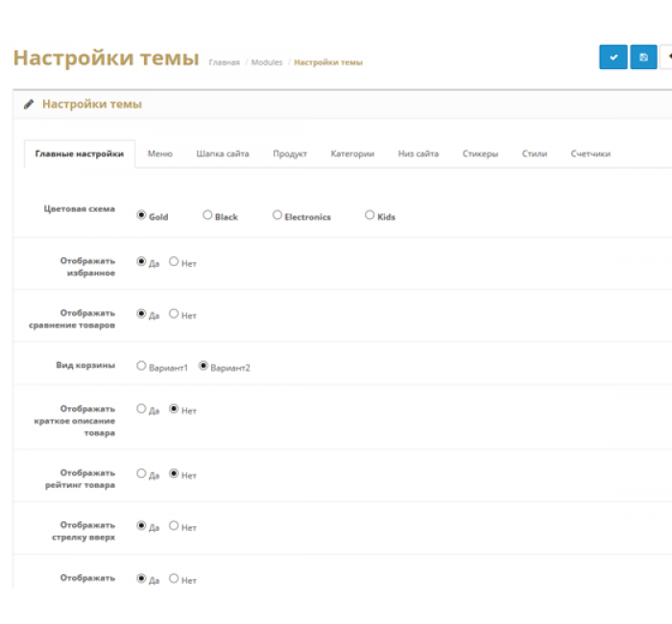Click the Цветовая схема label
Viewport: 672px width, 624px height.
coord(80,209)
